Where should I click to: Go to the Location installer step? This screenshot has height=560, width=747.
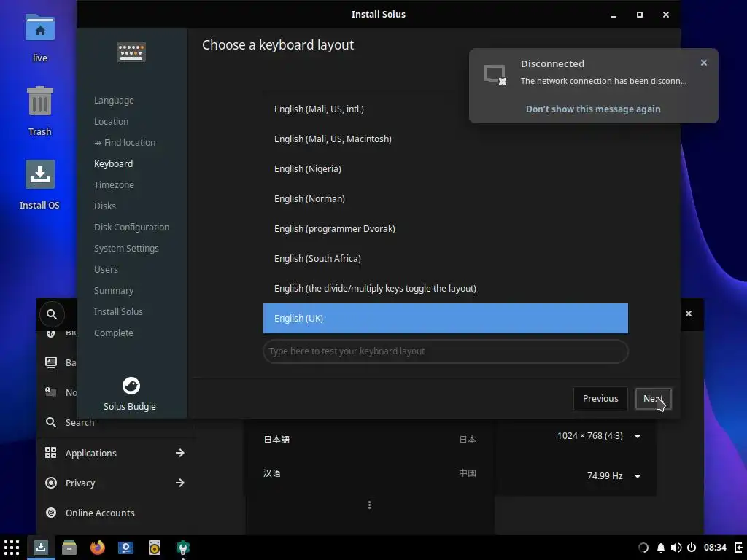click(111, 122)
